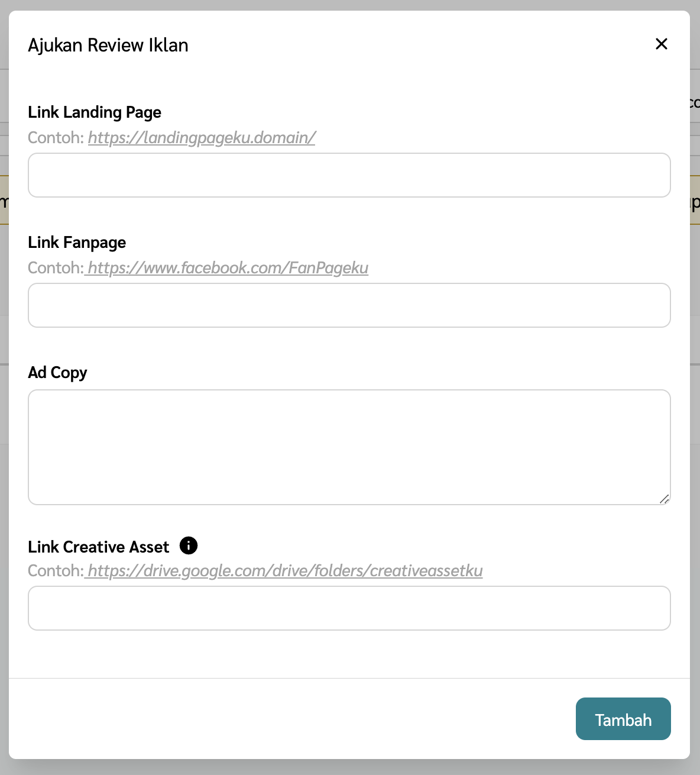Click the Ajukan Review Iklan dialog title

[108, 46]
